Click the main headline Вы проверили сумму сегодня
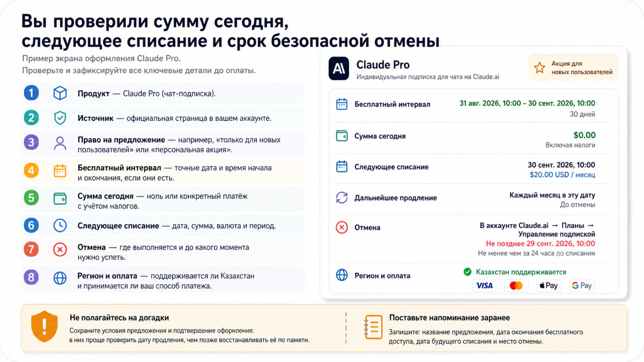The height and width of the screenshot is (362, 644). click(155, 22)
